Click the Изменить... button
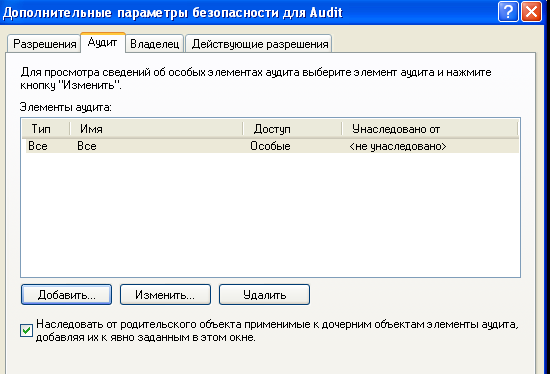550x374 pixels. [x=165, y=294]
